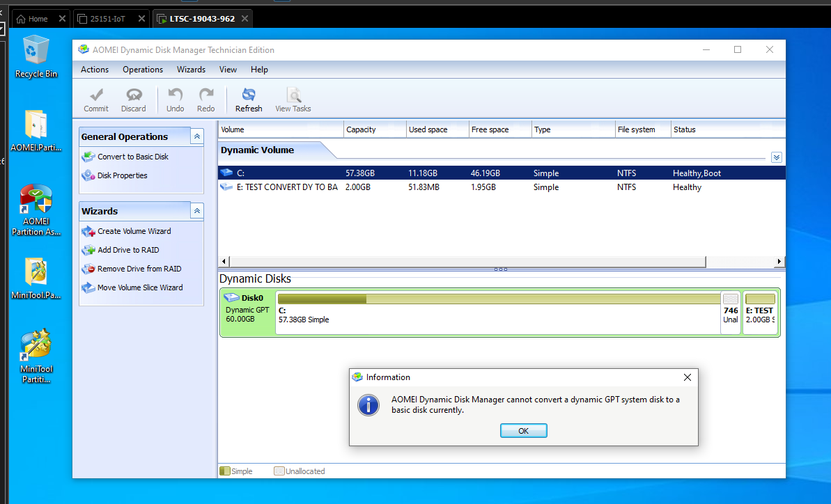The image size is (831, 504).
Task: Start Remove Drive from RAID wizard
Action: (x=132, y=269)
